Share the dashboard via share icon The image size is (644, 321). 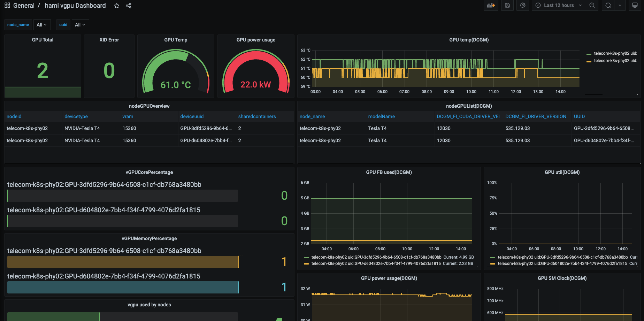coord(129,6)
